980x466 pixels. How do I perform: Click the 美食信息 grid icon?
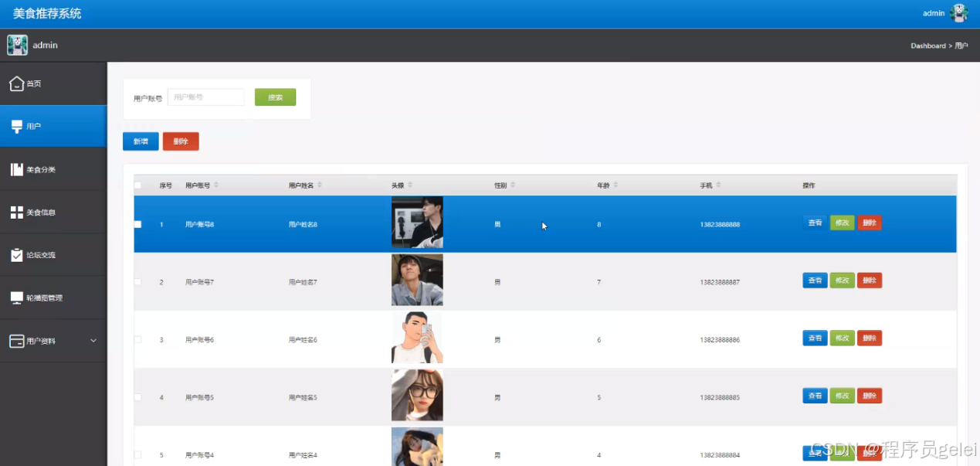point(16,213)
